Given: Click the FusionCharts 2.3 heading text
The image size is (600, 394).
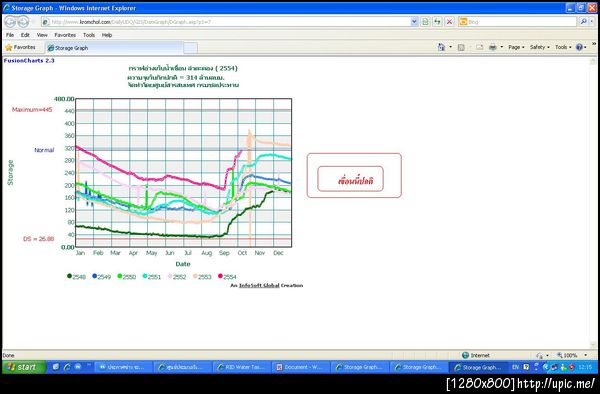Looking at the screenshot, I should tap(29, 60).
